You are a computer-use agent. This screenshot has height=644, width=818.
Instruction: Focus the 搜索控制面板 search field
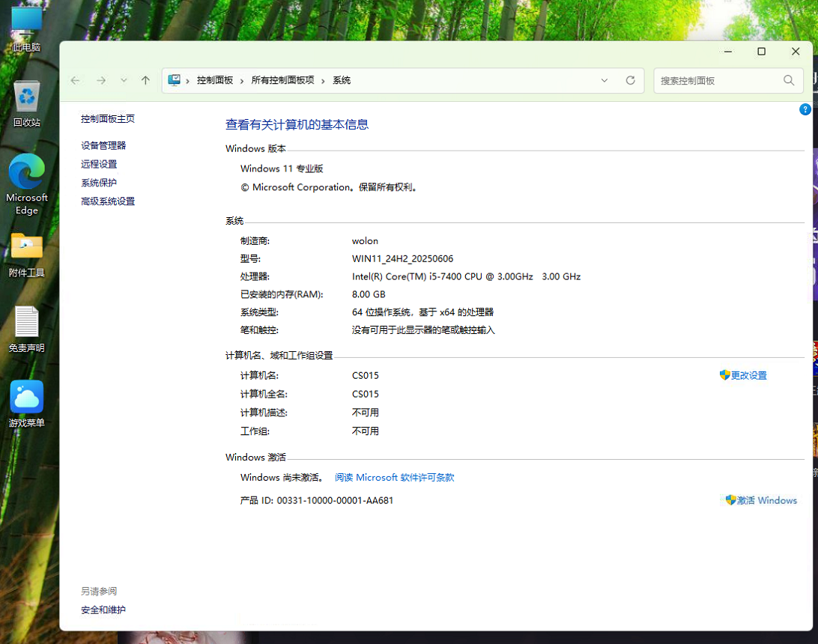pos(728,80)
